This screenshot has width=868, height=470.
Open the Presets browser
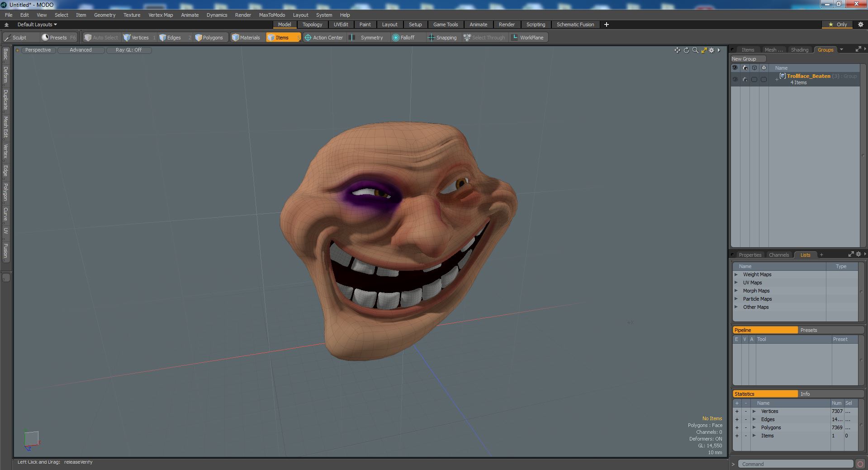(58, 38)
